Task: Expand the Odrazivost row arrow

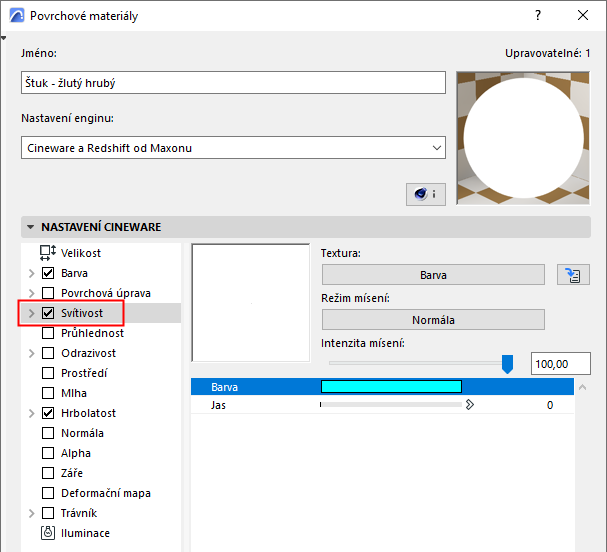Action: tap(32, 353)
